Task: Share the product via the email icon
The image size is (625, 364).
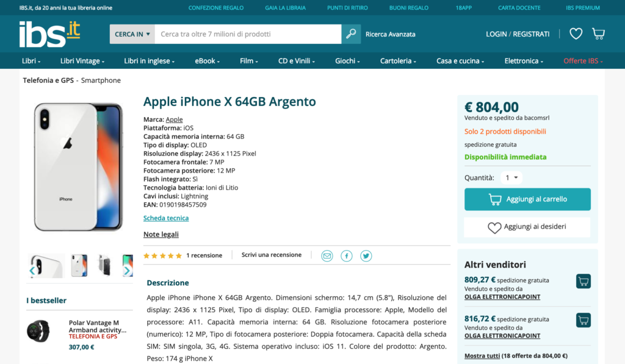Action: 327,255
